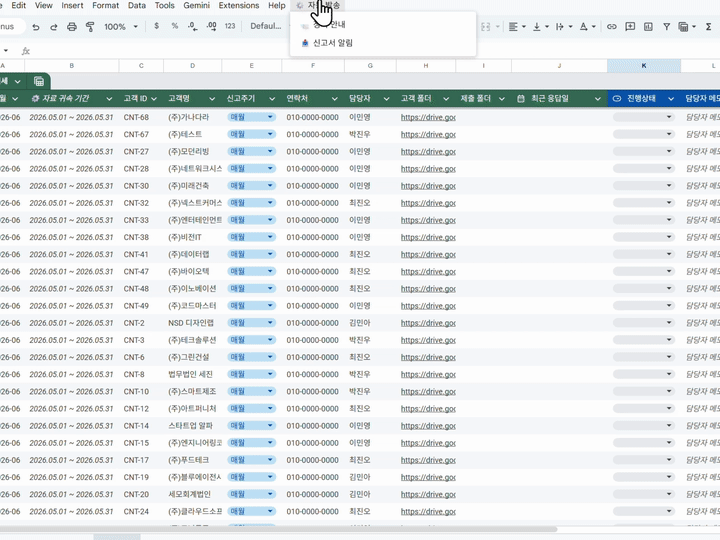This screenshot has width=720, height=540.
Task: Open the Data menu
Action: click(137, 6)
